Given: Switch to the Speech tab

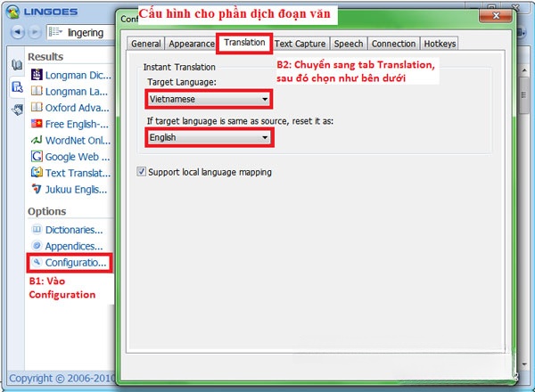Looking at the screenshot, I should tap(349, 44).
